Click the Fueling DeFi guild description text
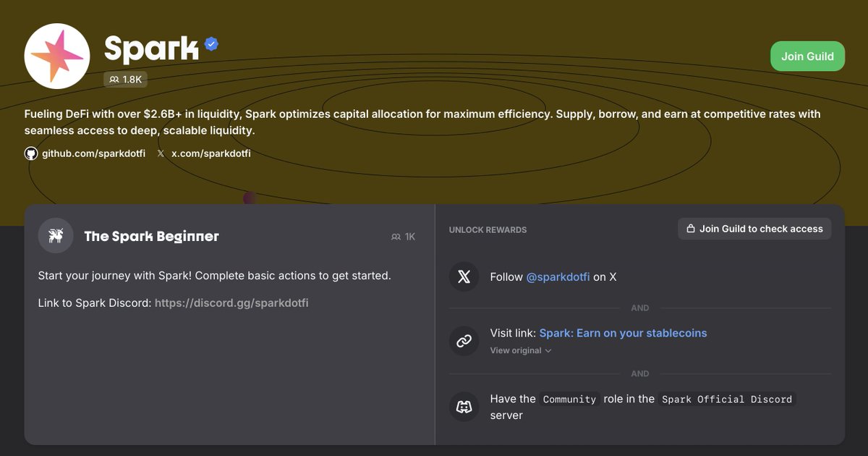Screen dimensions: 868x456 coord(422,122)
